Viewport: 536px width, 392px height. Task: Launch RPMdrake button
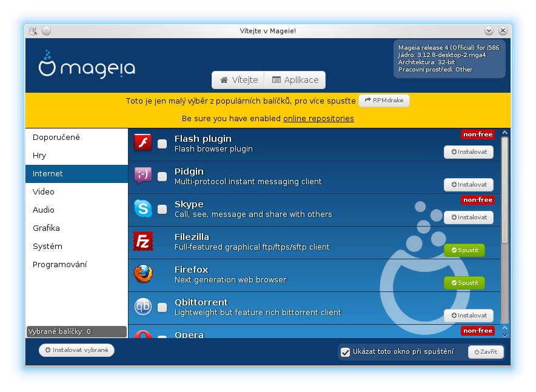384,101
